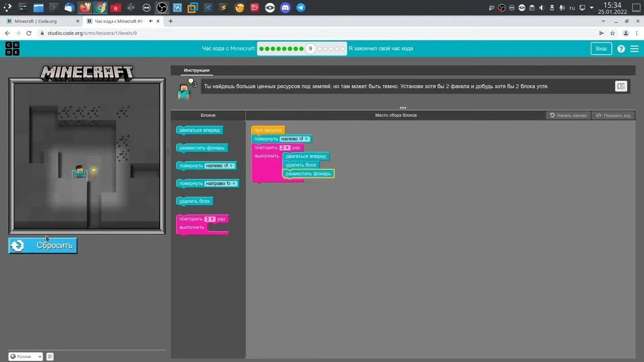644x362 pixels.
Task: Open repeat count dropdown showing 3
Action: coord(210,219)
